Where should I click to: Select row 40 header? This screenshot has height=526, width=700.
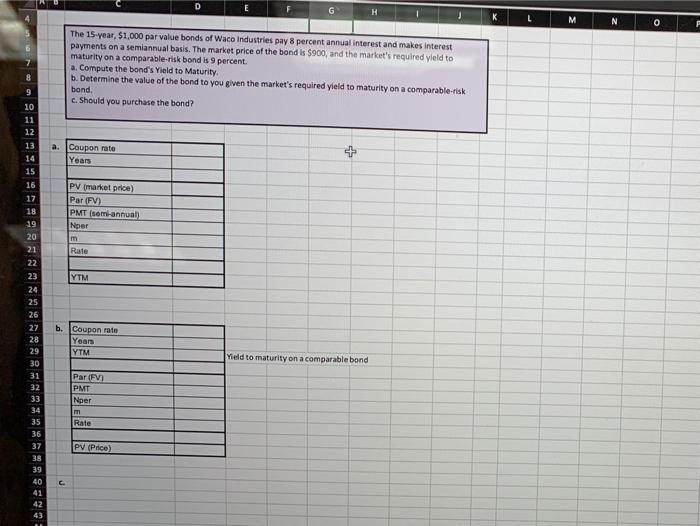click(x=37, y=482)
